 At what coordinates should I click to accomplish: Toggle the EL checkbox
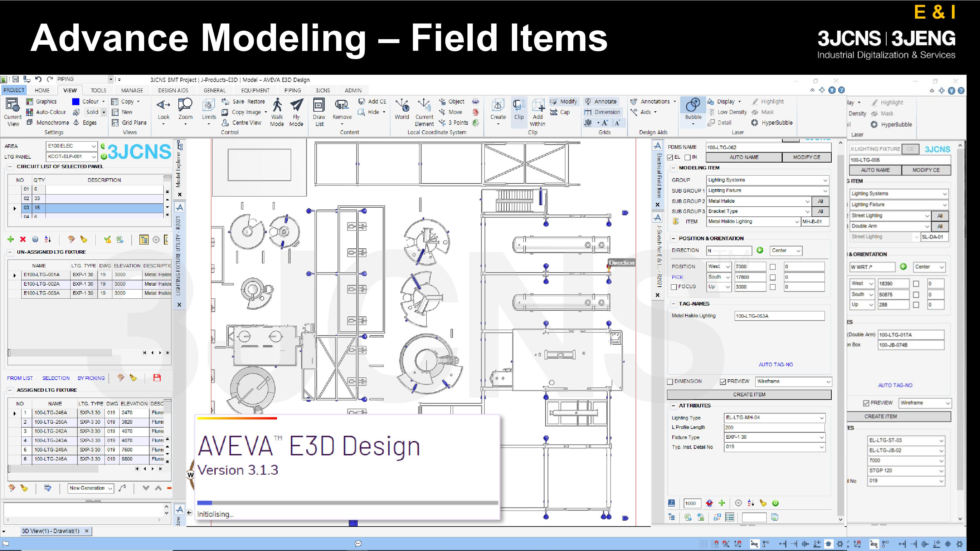[670, 157]
